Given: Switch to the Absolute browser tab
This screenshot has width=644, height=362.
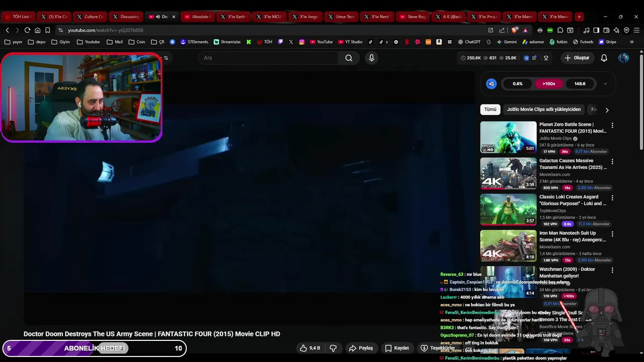Looking at the screenshot, I should 197,17.
